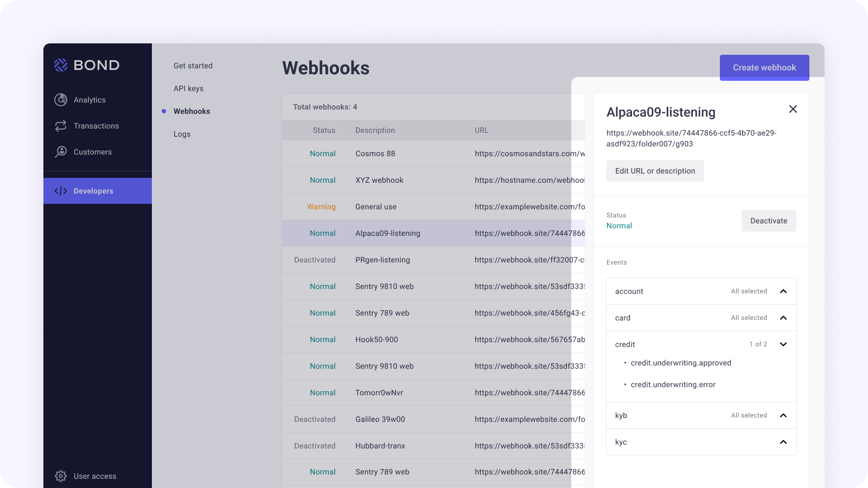This screenshot has height=488, width=868.
Task: Open the Get started page
Action: pyautogui.click(x=193, y=66)
